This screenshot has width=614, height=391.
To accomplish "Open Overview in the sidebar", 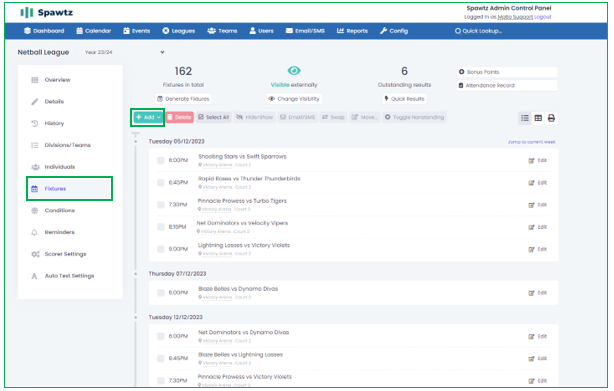I will click(58, 80).
